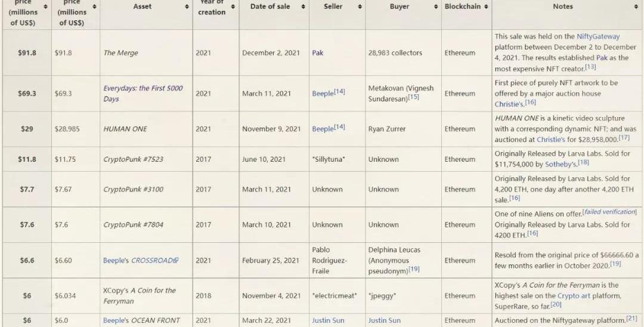Sort by Year of creation arrows

233,7
